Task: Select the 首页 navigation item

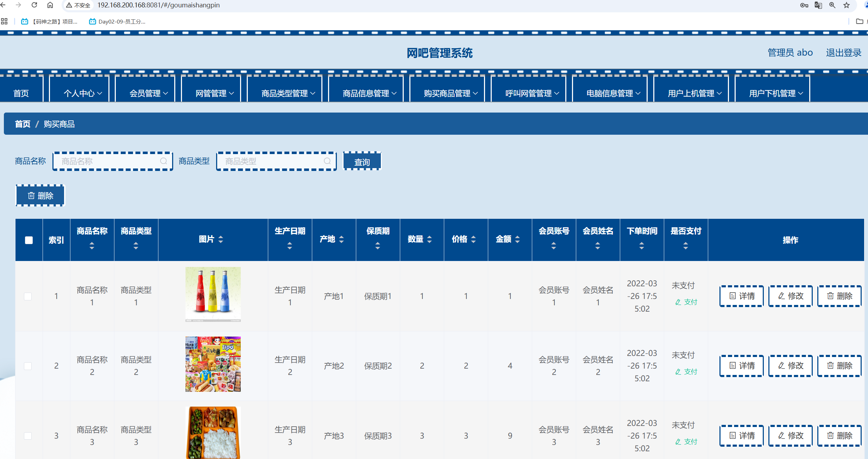Action: [22, 93]
